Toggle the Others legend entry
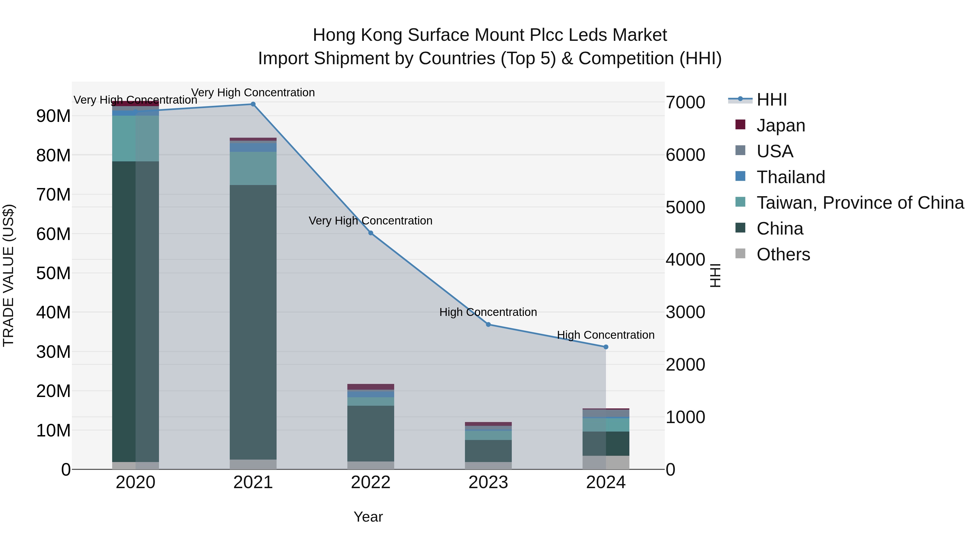 pyautogui.click(x=772, y=254)
